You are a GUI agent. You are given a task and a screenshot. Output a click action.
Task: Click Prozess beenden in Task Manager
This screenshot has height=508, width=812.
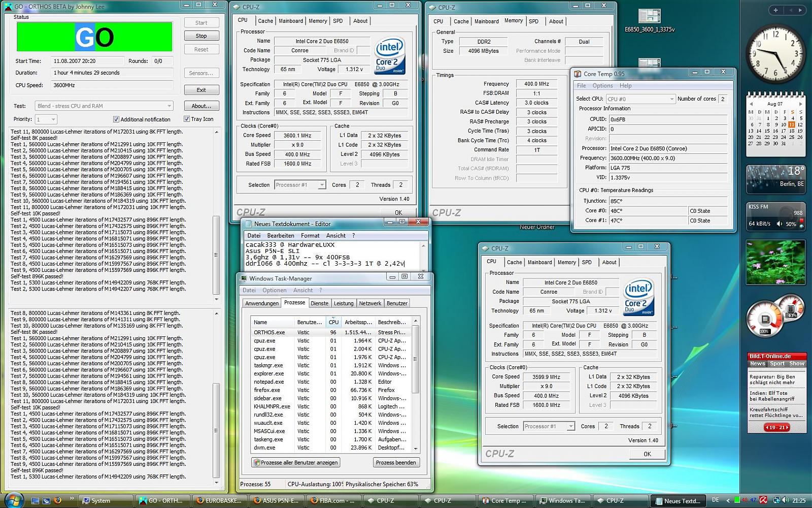pos(396,462)
